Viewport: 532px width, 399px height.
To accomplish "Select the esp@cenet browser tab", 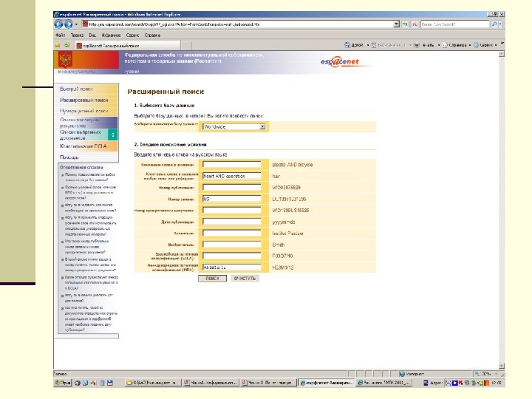I will [128, 46].
